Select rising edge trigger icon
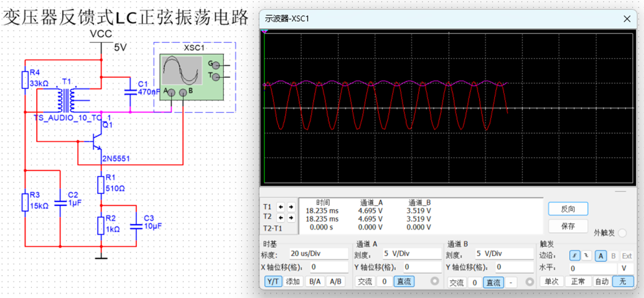This screenshot has width=644, height=298. coord(574,256)
